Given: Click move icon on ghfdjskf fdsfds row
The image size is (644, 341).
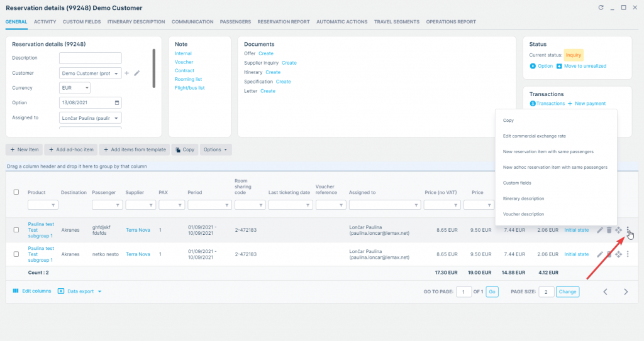Looking at the screenshot, I should tap(619, 230).
